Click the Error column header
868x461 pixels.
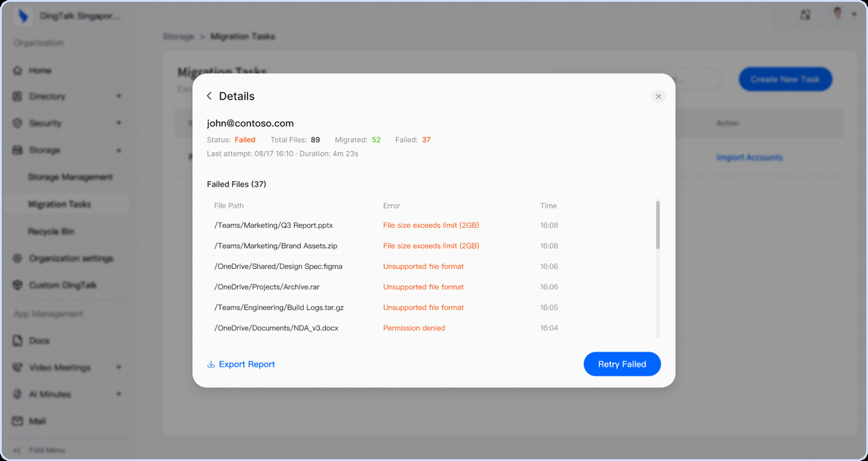pos(391,206)
